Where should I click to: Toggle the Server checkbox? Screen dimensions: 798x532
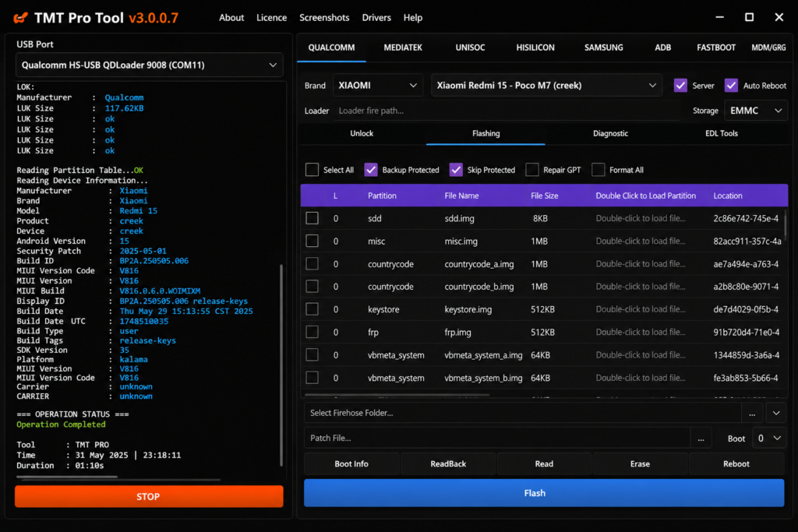tap(680, 86)
